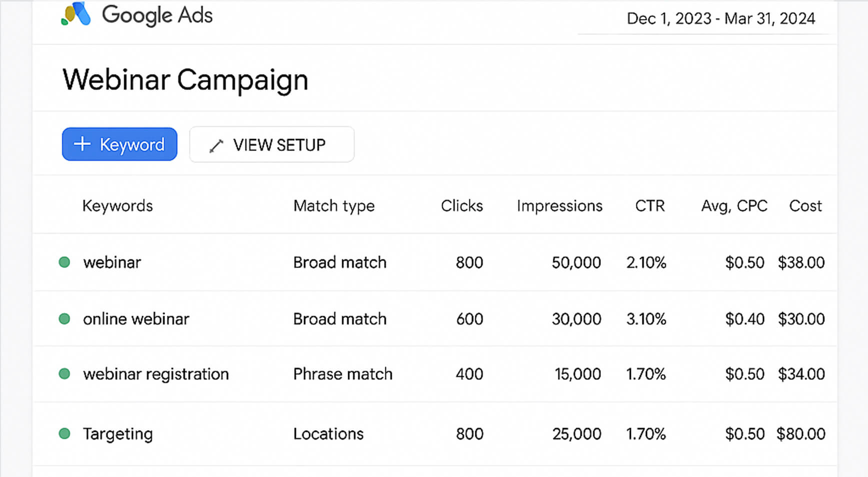Select the Targeting row label
The width and height of the screenshot is (868, 477).
[118, 434]
